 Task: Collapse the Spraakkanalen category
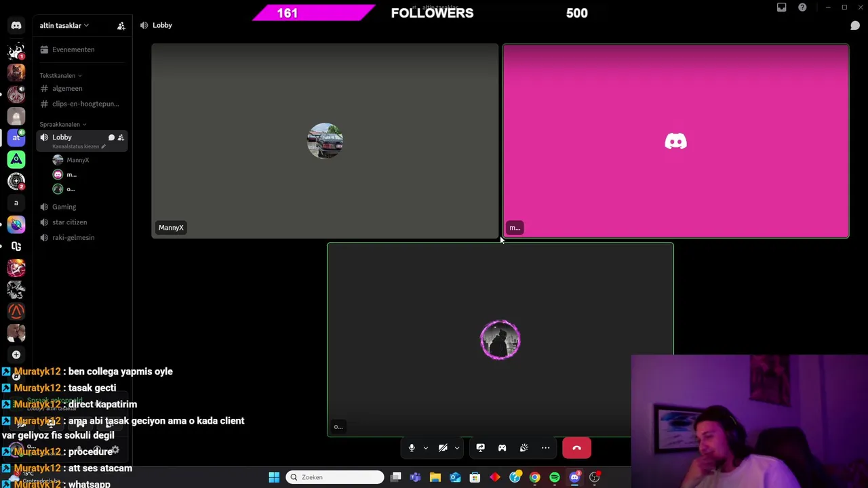point(63,124)
